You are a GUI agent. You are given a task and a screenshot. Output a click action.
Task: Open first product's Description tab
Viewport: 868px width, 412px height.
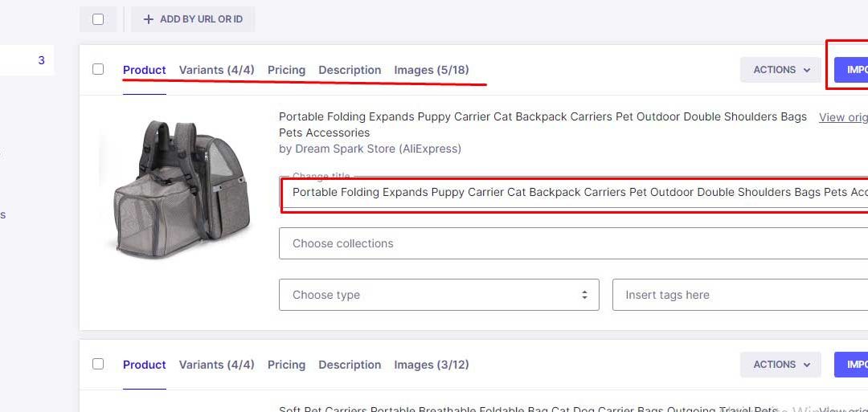pyautogui.click(x=350, y=70)
